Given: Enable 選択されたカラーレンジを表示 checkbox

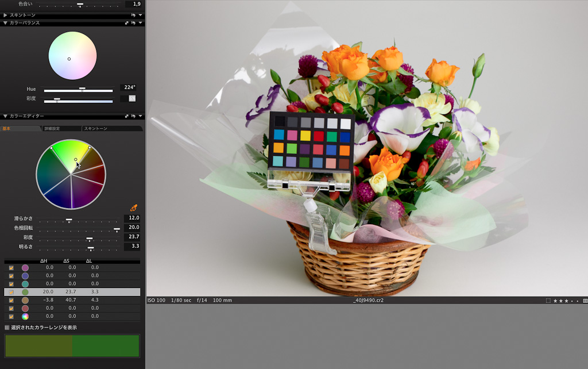Looking at the screenshot, I should [7, 328].
